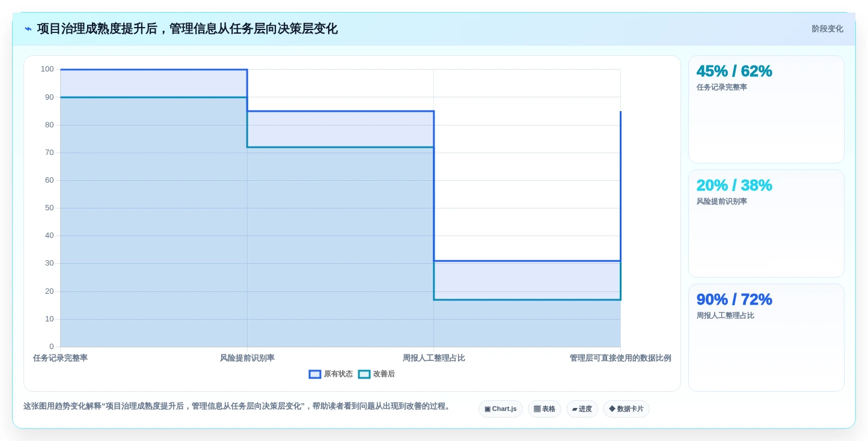Click the lightning icon beside the title
The width and height of the screenshot is (868, 441).
[28, 29]
